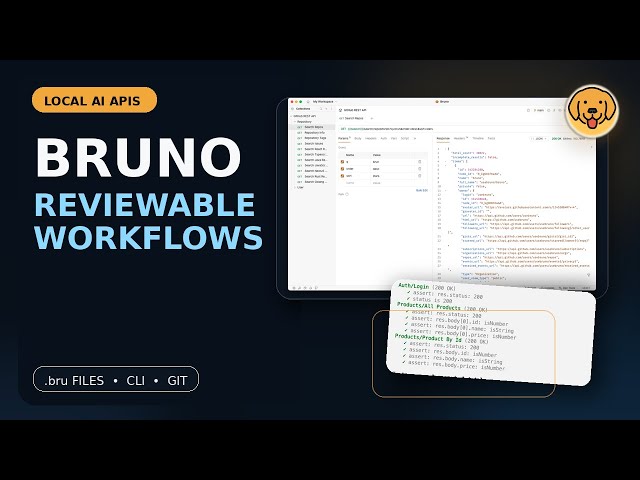The height and width of the screenshot is (480, 640).
Task: Select the highlighted Search Repos request in sidebar
Action: point(312,127)
